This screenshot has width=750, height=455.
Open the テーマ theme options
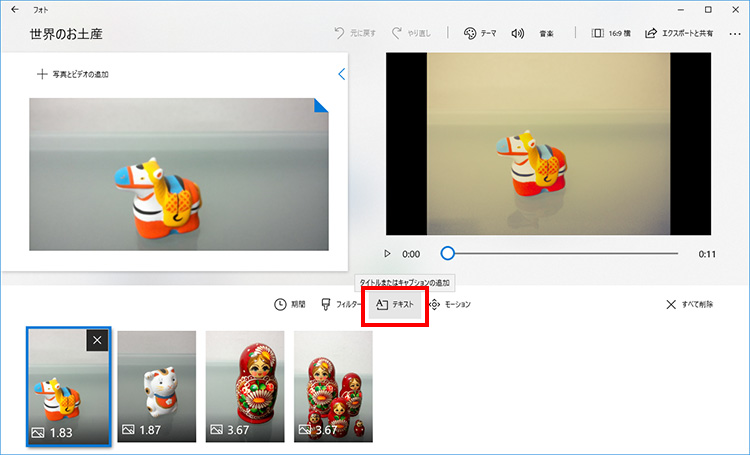point(480,33)
